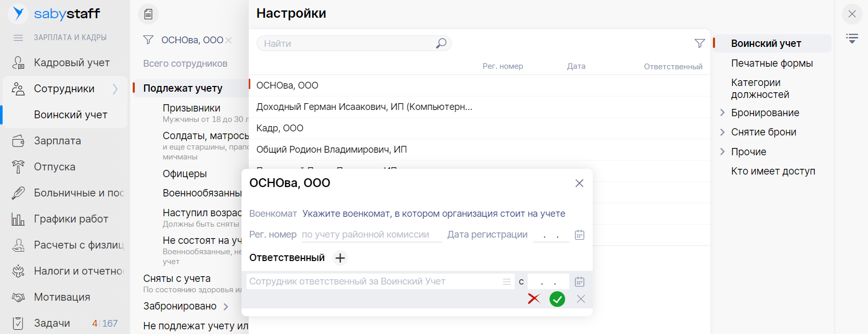Focus the Рег. номер input field
This screenshot has width=868, height=334.
[371, 235]
